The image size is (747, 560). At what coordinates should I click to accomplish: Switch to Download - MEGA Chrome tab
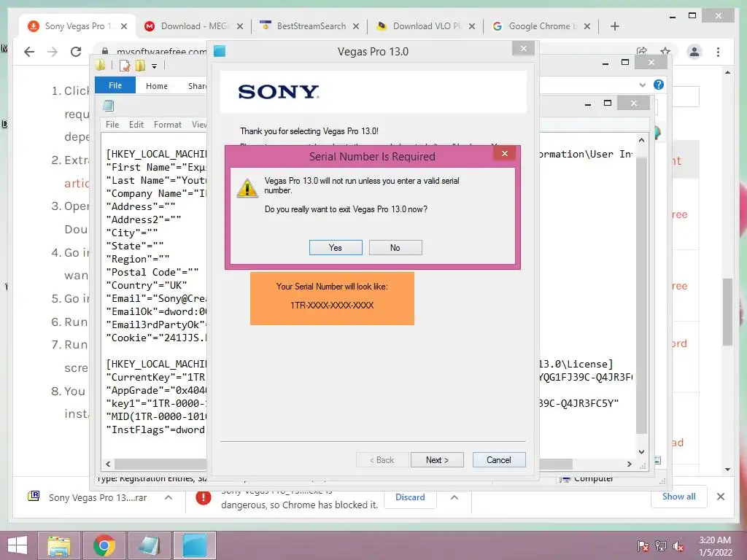193,26
